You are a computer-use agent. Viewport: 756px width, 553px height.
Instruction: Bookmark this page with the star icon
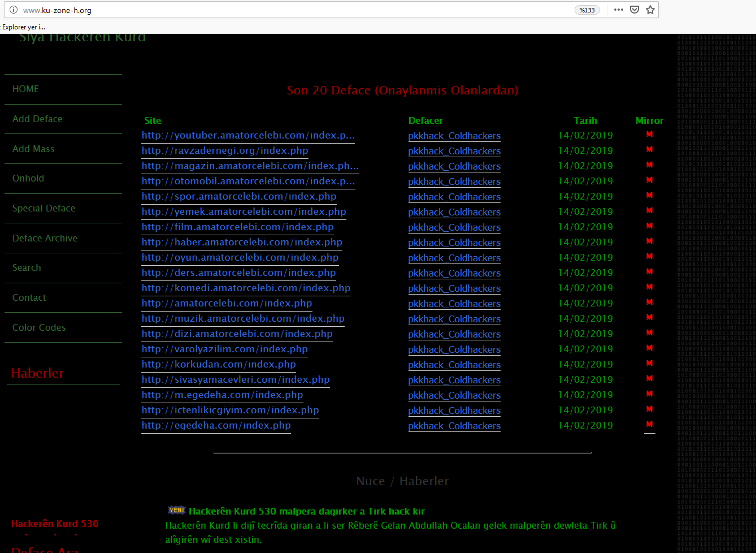[650, 10]
